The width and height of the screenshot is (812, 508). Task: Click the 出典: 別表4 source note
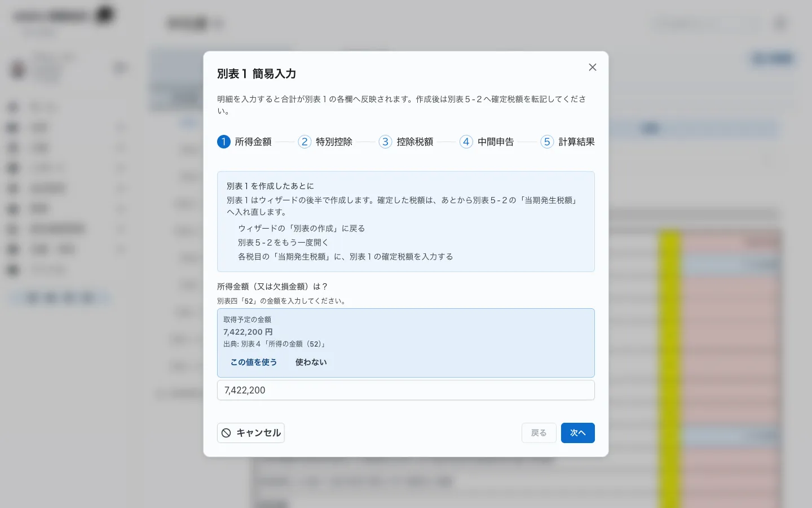(x=275, y=344)
